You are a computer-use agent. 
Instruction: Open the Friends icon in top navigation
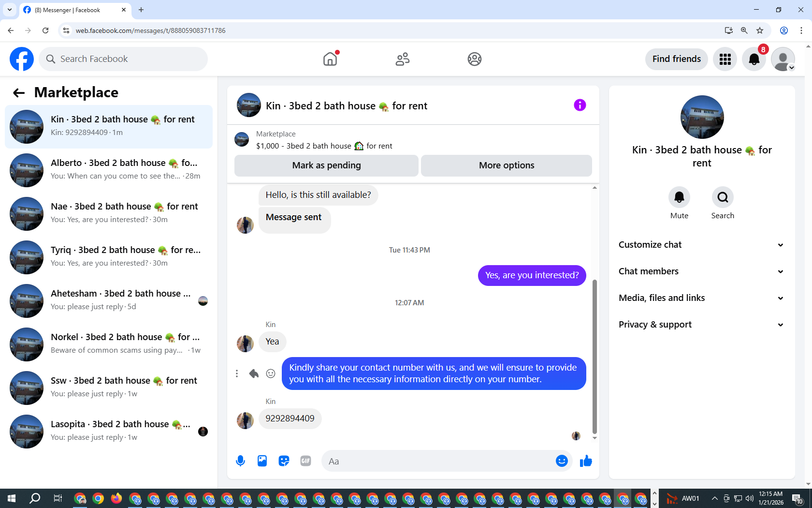click(x=403, y=59)
